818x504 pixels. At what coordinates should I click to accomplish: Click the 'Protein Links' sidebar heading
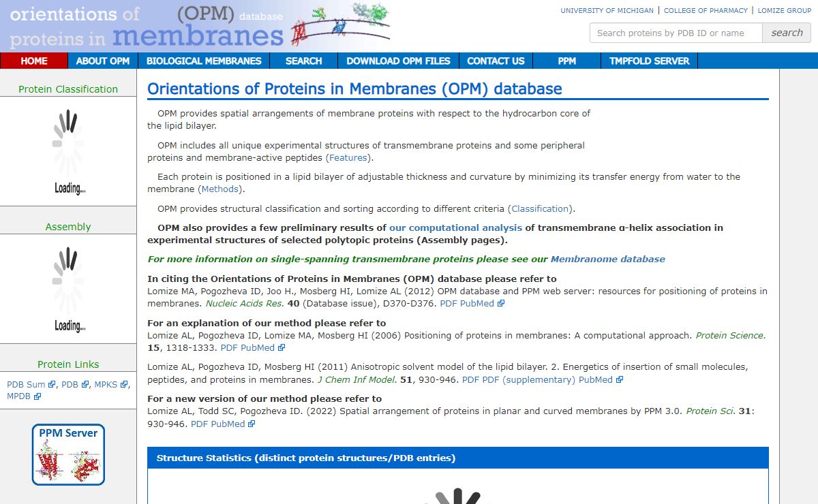coord(68,364)
